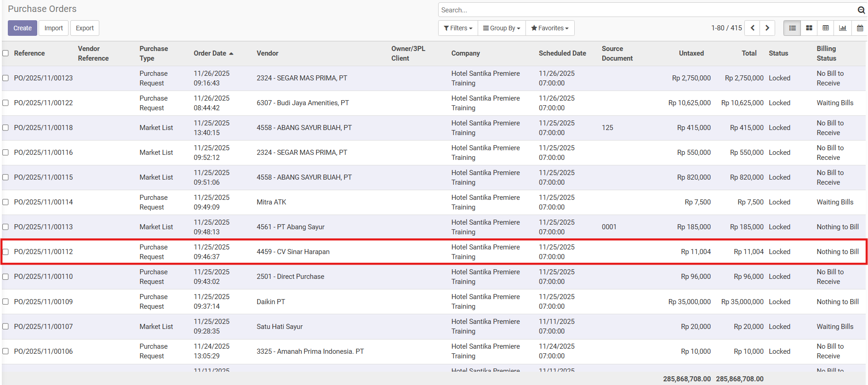Switch to graph chart view
This screenshot has width=868, height=385.
tap(843, 28)
